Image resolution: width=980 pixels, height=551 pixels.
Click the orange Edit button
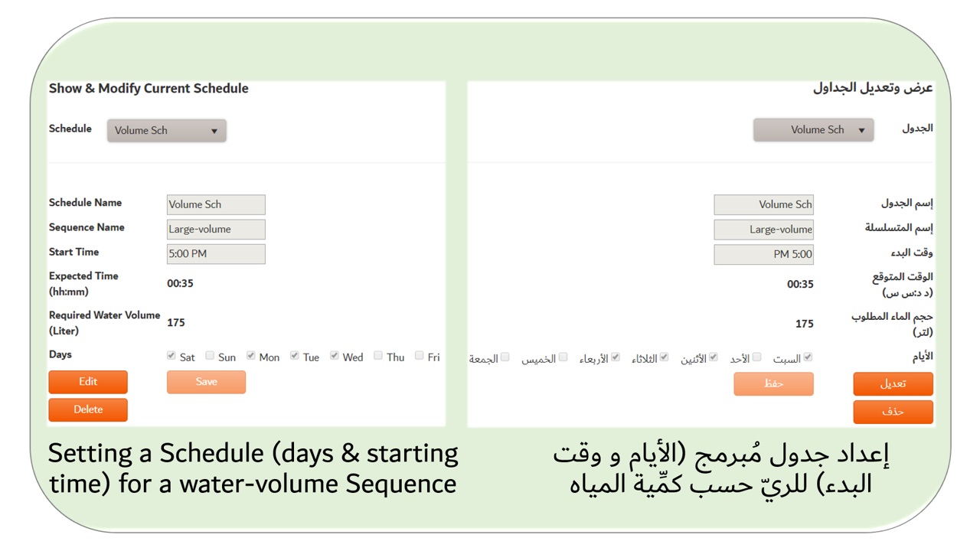tap(88, 382)
